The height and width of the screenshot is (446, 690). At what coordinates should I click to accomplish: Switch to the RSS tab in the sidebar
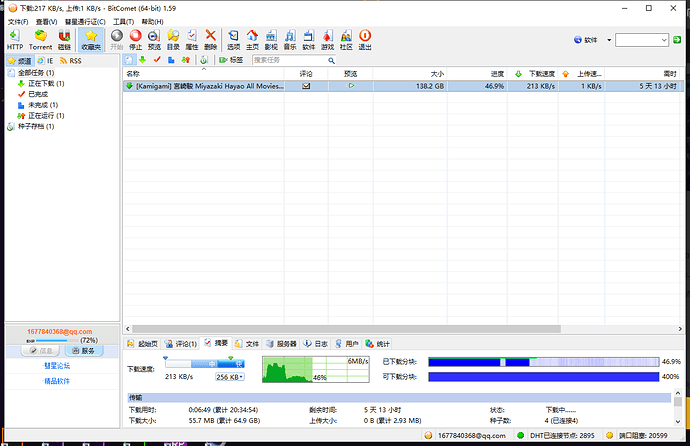click(x=71, y=61)
